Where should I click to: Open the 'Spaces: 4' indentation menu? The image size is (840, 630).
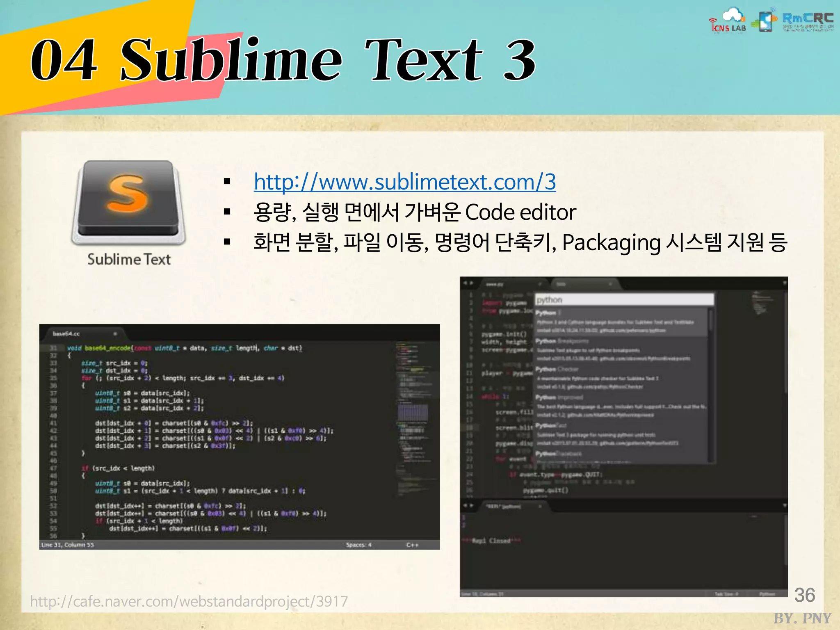pos(358,545)
